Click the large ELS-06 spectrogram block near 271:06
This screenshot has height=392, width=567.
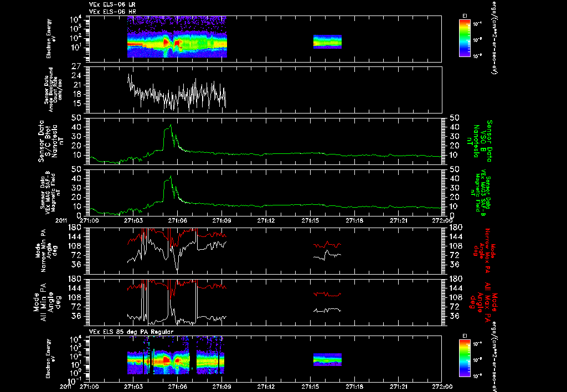[x=177, y=37]
